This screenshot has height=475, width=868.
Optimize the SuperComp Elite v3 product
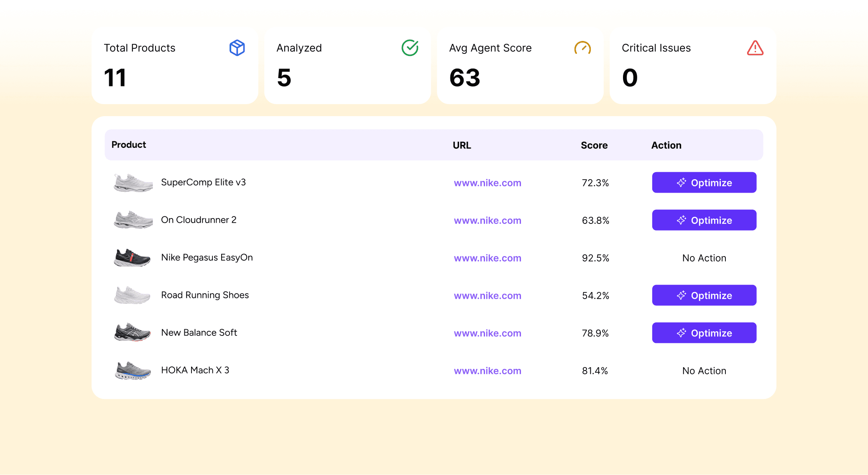(704, 183)
